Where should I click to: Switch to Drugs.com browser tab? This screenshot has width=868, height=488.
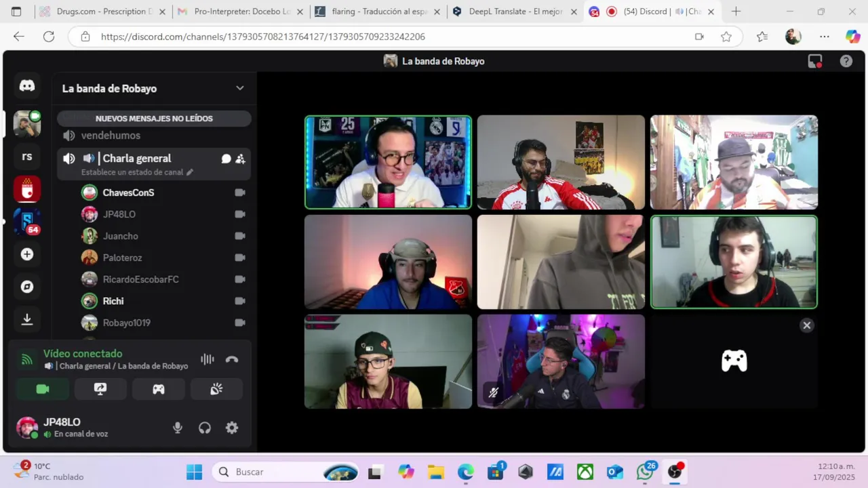(x=102, y=12)
